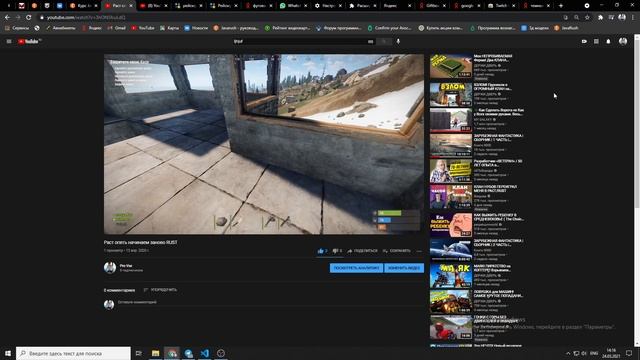Open the Chrome profile avatar in toolbar
The image size is (640, 360).
click(x=622, y=18)
